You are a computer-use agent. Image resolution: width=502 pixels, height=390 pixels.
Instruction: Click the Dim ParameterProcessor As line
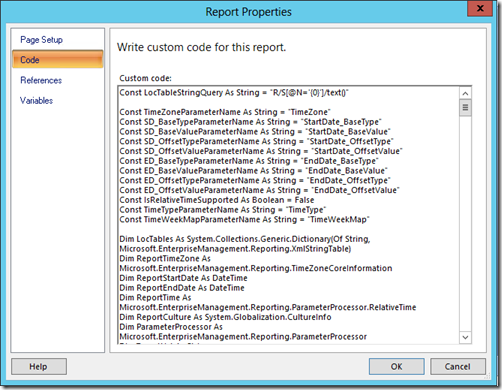click(171, 327)
